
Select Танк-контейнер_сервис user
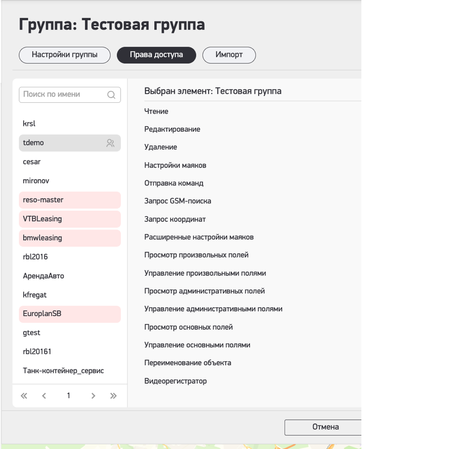tap(63, 371)
